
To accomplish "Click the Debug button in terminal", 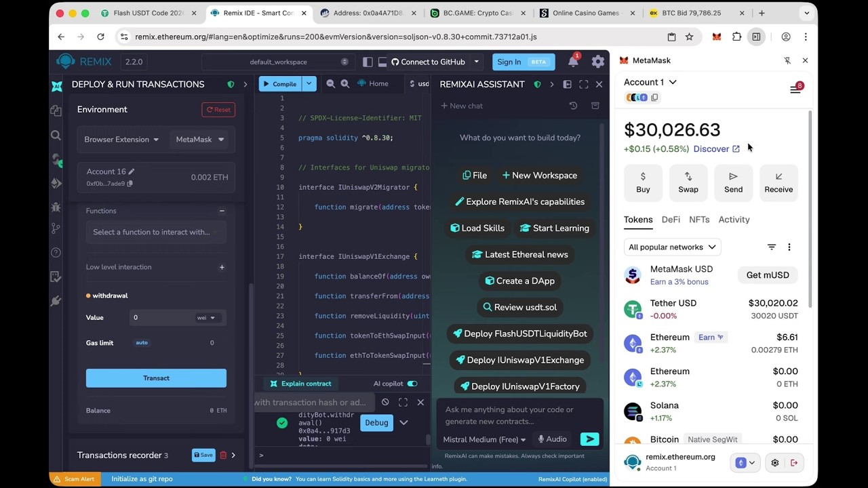I will (x=376, y=423).
